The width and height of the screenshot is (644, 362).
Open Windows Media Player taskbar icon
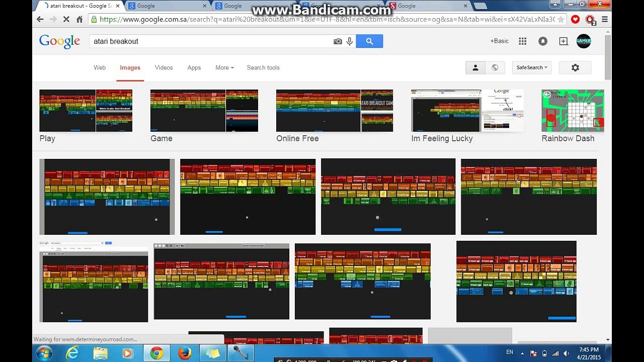click(128, 353)
